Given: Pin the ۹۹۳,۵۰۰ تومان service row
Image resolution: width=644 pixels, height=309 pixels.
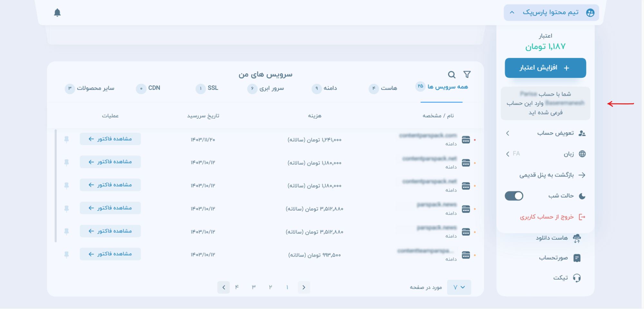Looking at the screenshot, I should (67, 255).
